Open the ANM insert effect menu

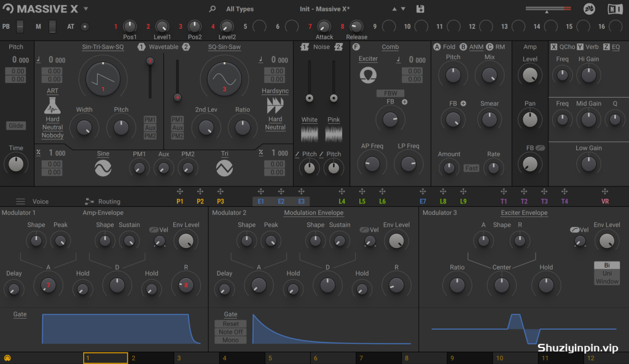pos(476,47)
